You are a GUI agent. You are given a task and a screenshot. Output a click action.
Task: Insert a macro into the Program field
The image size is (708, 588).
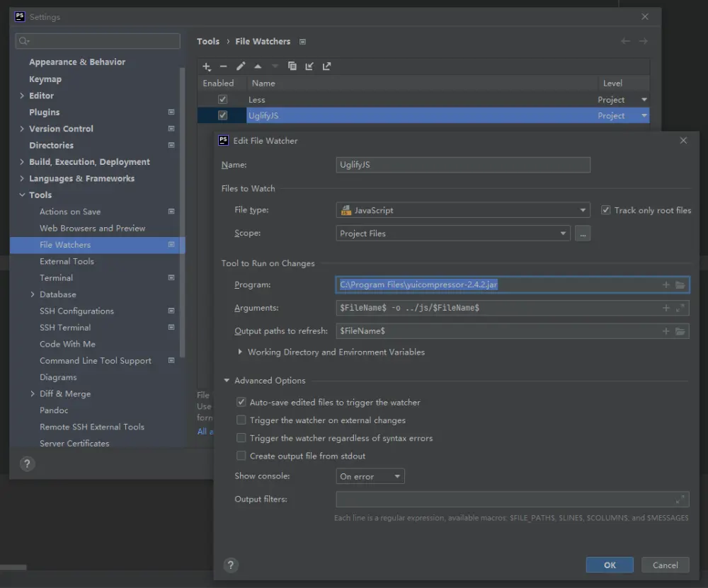666,284
